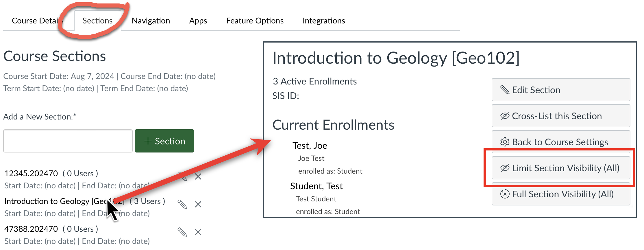Return via Back to Course Settings
The height and width of the screenshot is (250, 644).
click(561, 142)
